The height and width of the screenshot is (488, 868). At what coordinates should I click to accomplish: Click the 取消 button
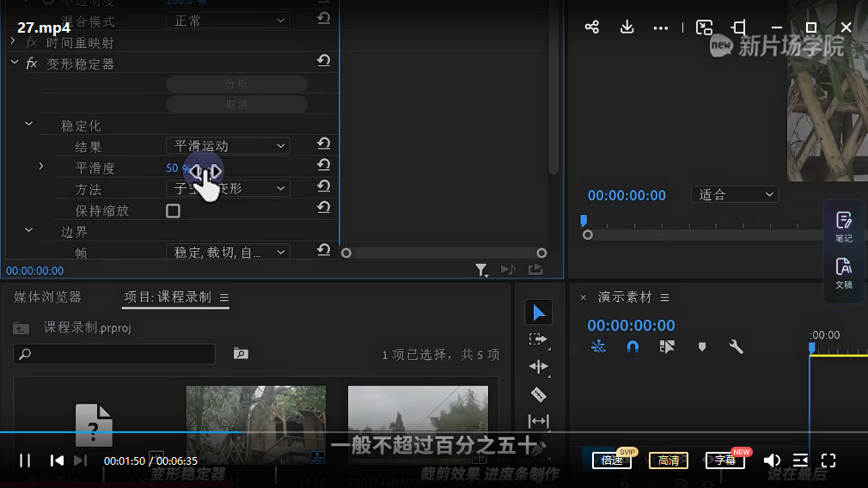[237, 104]
